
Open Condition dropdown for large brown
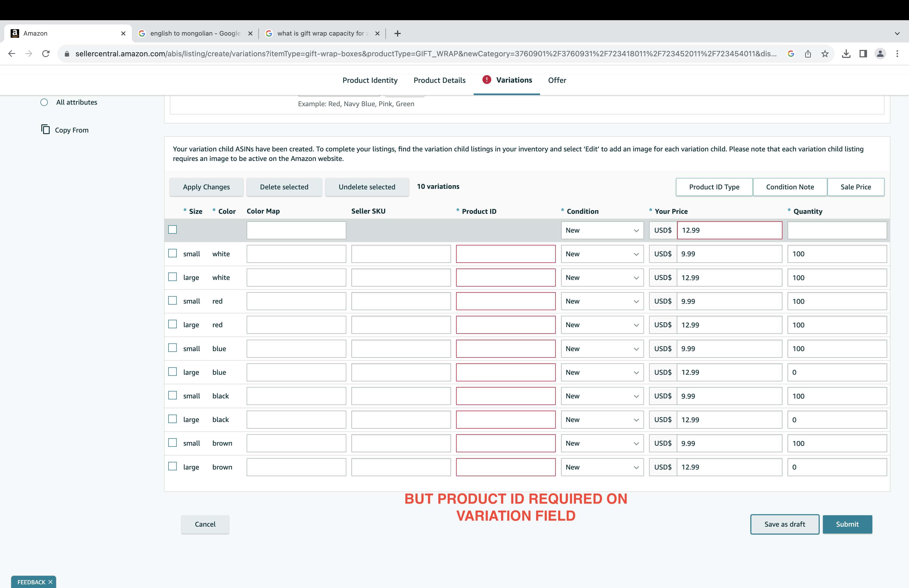[602, 467]
